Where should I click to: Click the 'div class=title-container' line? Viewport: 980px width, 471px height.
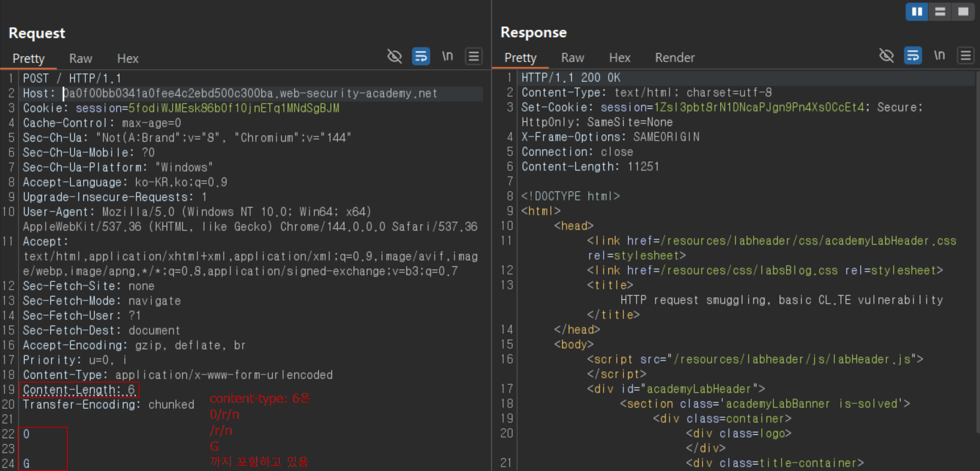(775, 463)
